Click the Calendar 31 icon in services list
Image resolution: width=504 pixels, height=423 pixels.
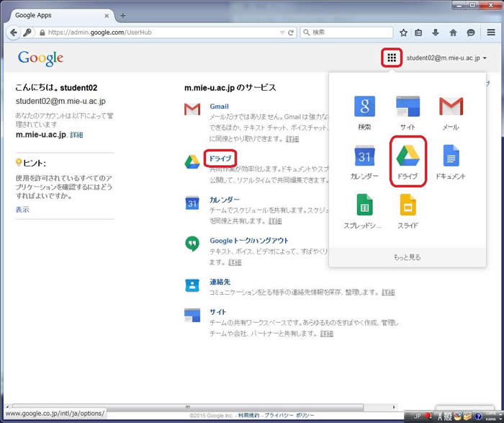click(x=192, y=203)
